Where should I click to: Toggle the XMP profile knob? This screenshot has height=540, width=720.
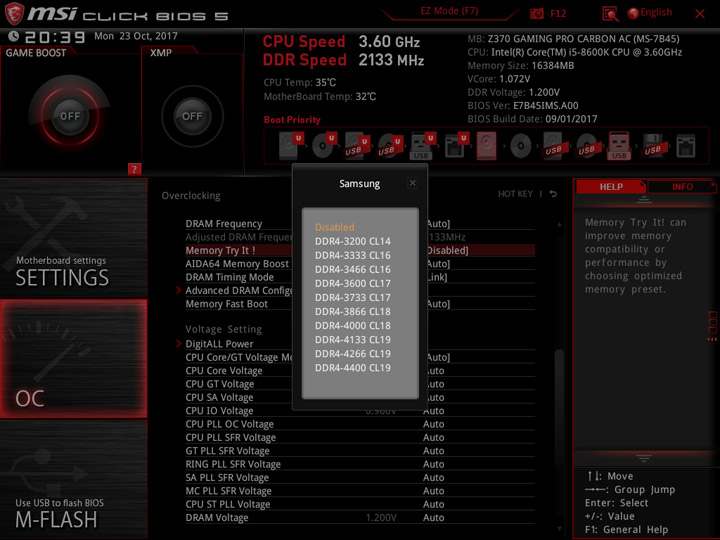192,116
